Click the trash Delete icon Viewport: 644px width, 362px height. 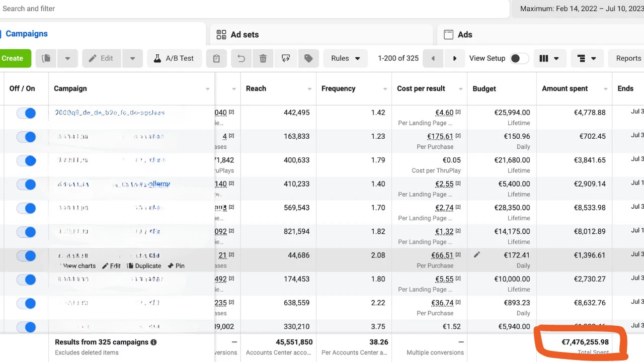263,58
